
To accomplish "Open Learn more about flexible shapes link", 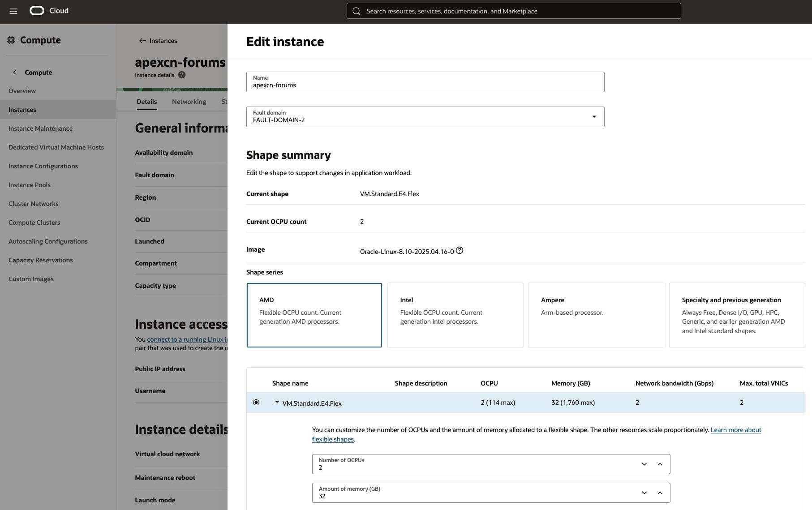I will click(735, 430).
